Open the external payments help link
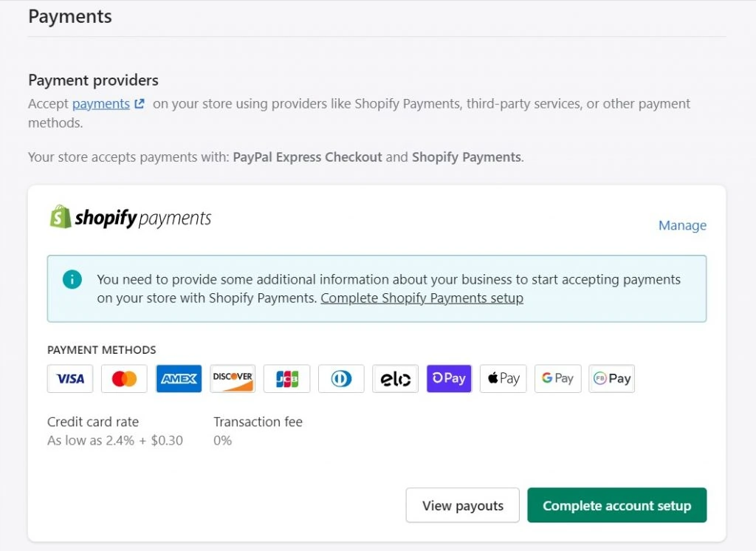 tap(103, 103)
